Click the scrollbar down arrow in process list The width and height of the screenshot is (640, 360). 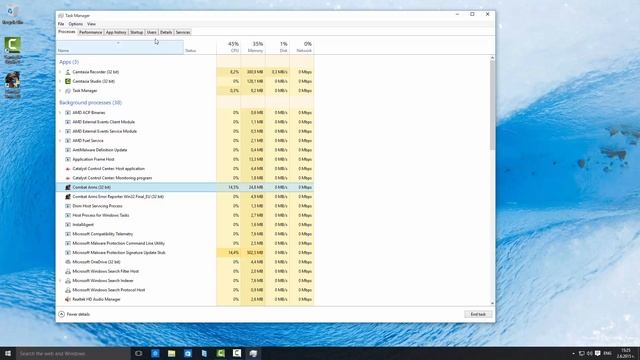tap(492, 303)
